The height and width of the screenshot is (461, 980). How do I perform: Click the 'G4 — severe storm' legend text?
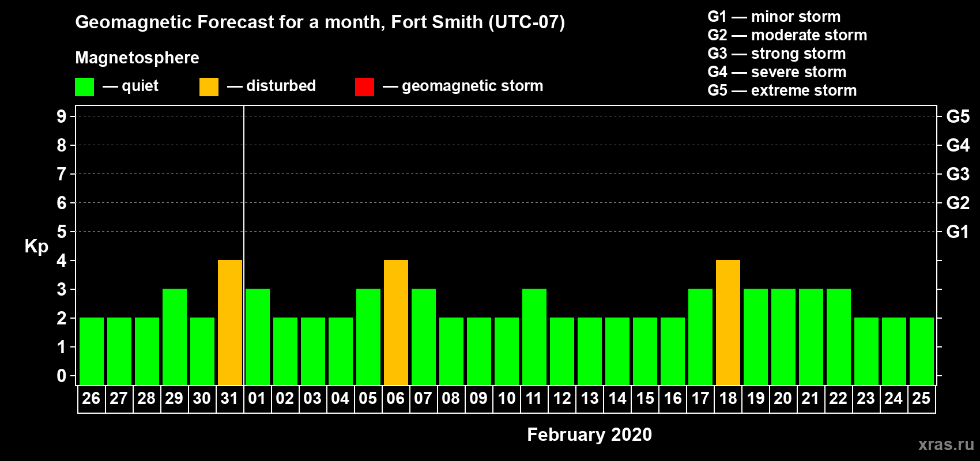pyautogui.click(x=777, y=72)
